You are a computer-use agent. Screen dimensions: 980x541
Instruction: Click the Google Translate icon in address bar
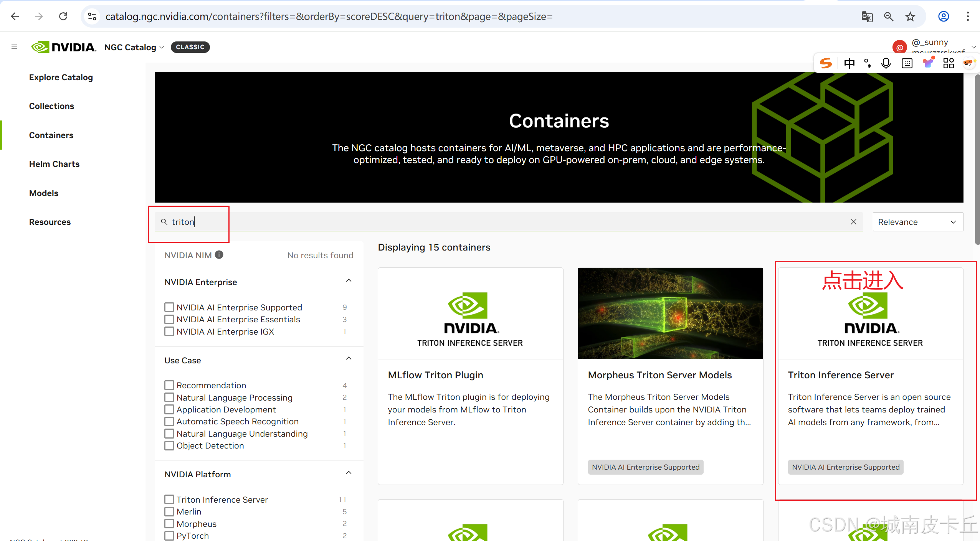[867, 16]
